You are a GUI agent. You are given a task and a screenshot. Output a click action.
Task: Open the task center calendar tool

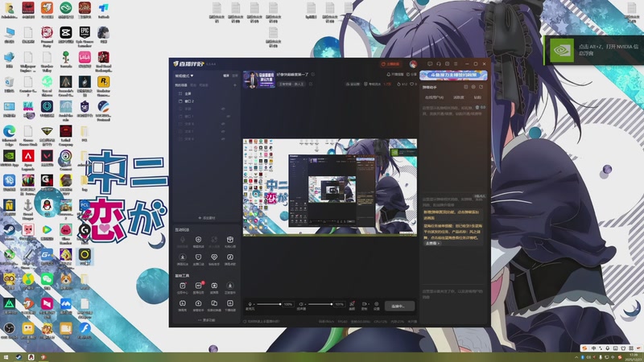tap(183, 287)
